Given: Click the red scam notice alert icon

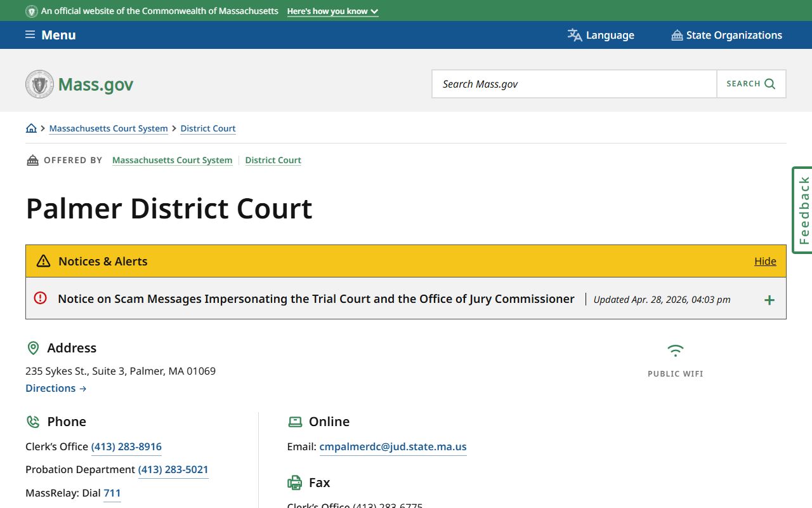Looking at the screenshot, I should tap(41, 298).
